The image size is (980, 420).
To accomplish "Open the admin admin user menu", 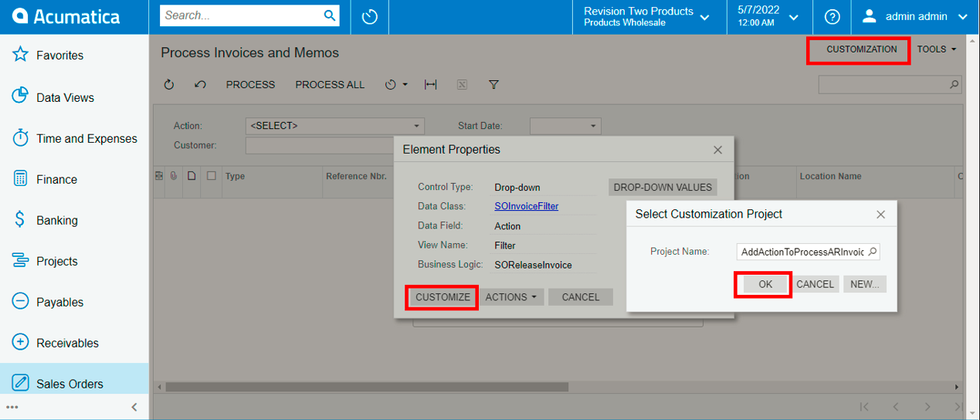I will [x=915, y=16].
